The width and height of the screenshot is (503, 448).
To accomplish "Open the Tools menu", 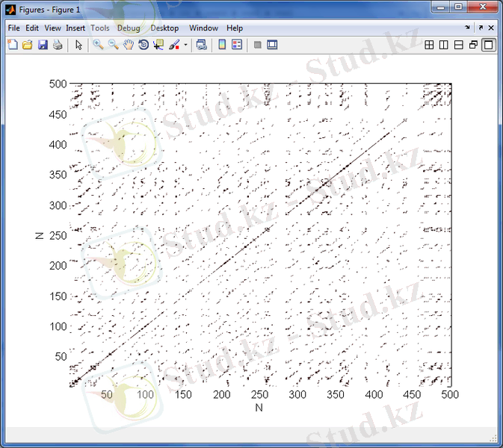I will point(100,28).
